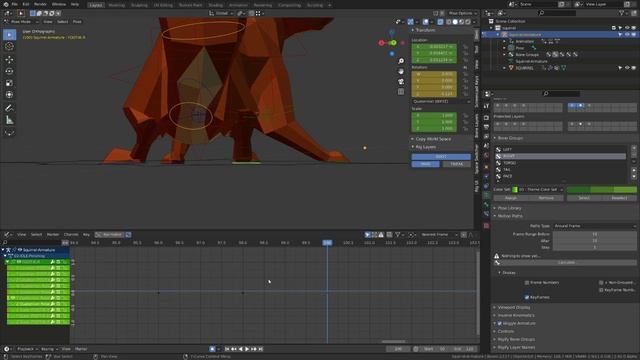Switch to the Layout workspace tab

(96, 5)
